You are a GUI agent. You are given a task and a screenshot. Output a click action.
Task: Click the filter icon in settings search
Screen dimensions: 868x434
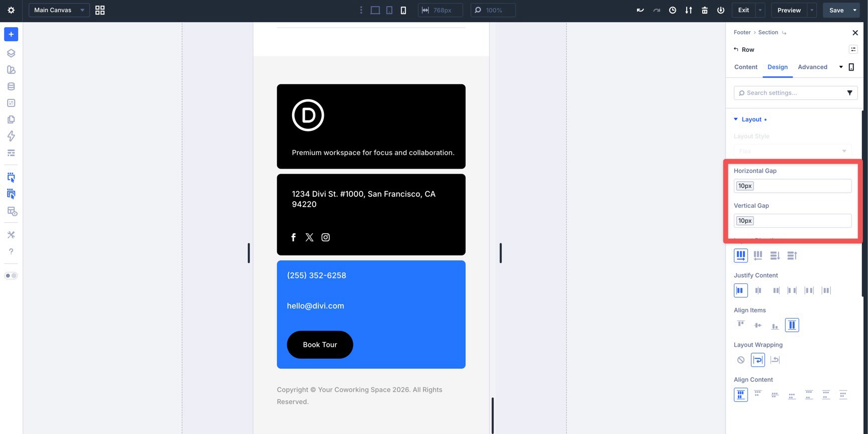(x=849, y=93)
